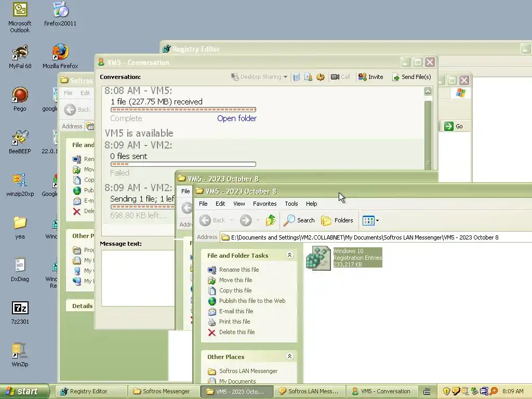Image resolution: width=532 pixels, height=399 pixels.
Task: Open folder link for received file
Action: (237, 118)
